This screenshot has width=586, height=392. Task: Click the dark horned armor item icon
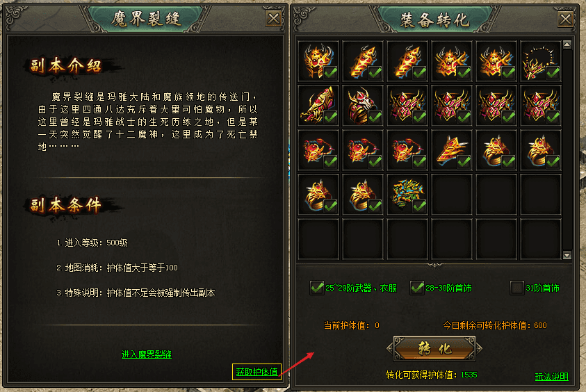[363, 106]
